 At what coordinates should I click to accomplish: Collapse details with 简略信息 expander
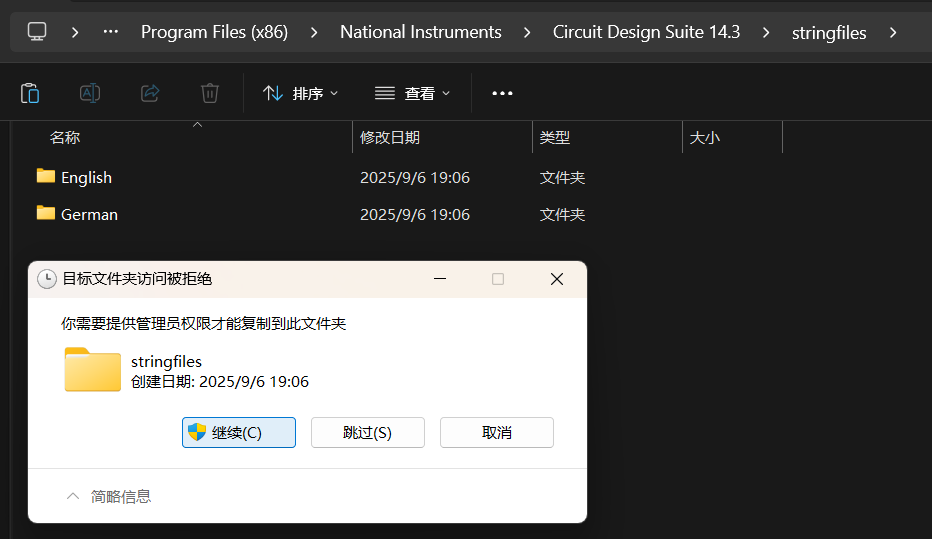pyautogui.click(x=109, y=496)
